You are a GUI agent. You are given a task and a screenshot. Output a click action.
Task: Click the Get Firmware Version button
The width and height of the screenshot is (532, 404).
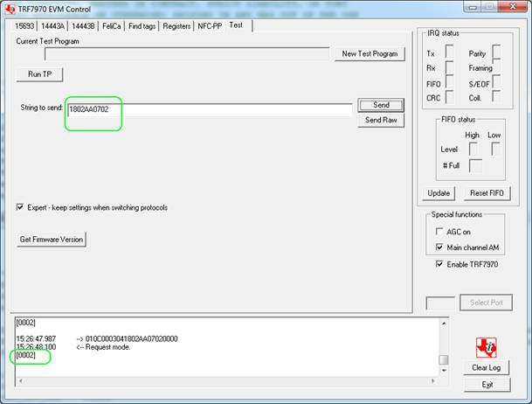tap(52, 240)
